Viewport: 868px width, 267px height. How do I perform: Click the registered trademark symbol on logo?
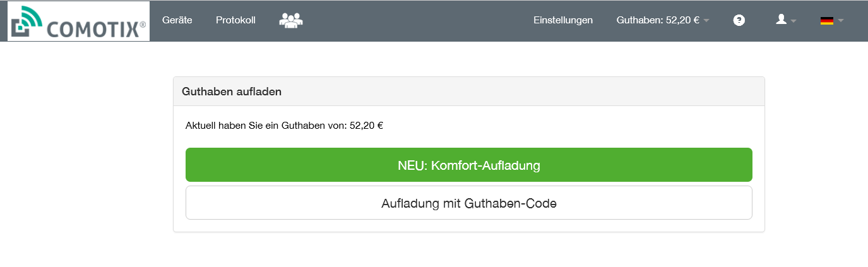143,25
